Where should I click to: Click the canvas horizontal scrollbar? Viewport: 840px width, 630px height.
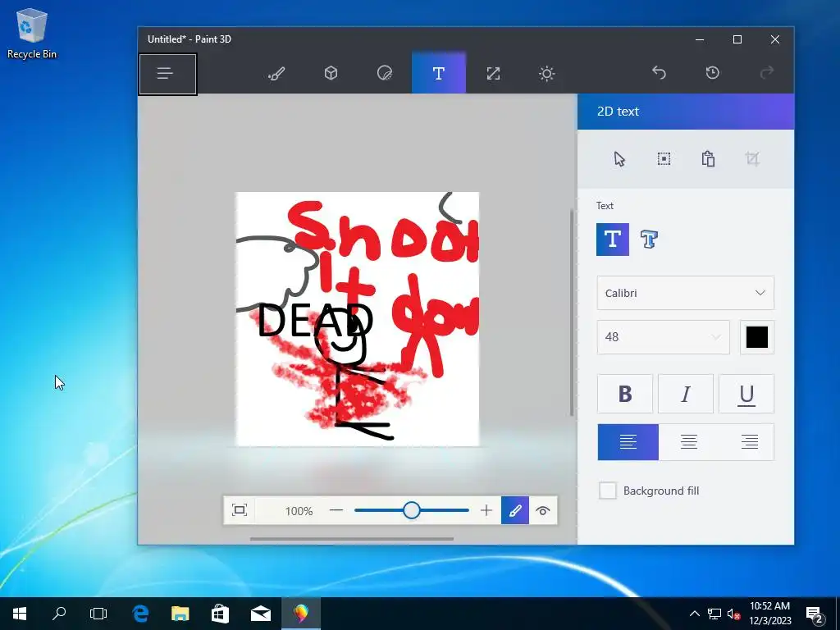(352, 539)
